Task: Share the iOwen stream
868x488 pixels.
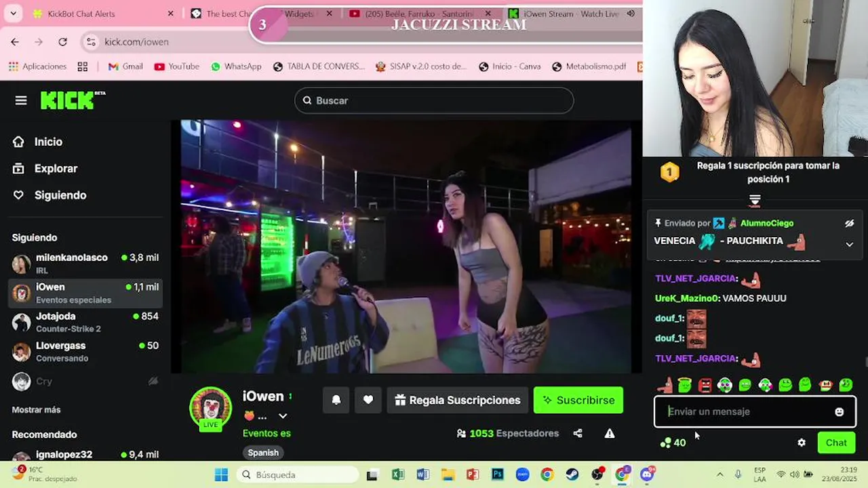Action: click(578, 433)
